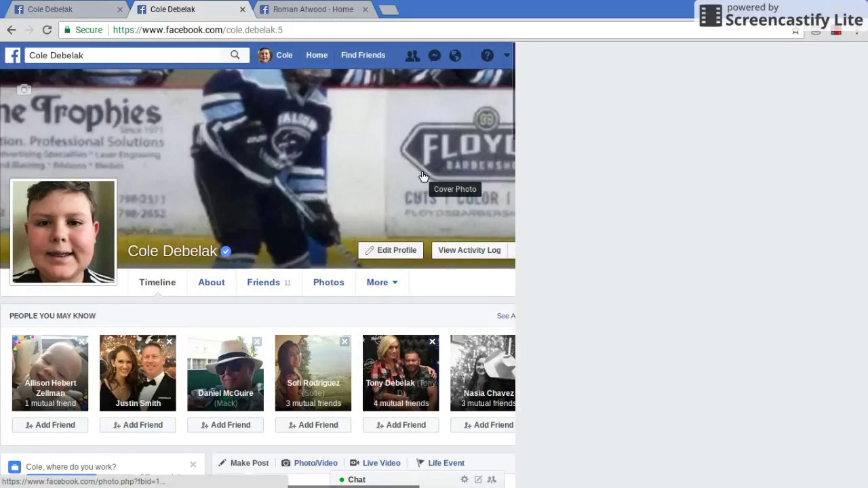This screenshot has width=868, height=488.
Task: Click Make Post in composer
Action: coord(243,463)
